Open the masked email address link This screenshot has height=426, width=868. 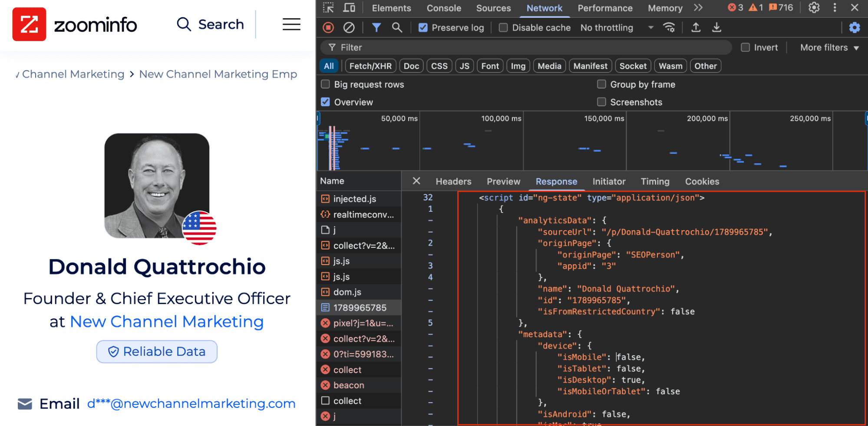click(191, 403)
